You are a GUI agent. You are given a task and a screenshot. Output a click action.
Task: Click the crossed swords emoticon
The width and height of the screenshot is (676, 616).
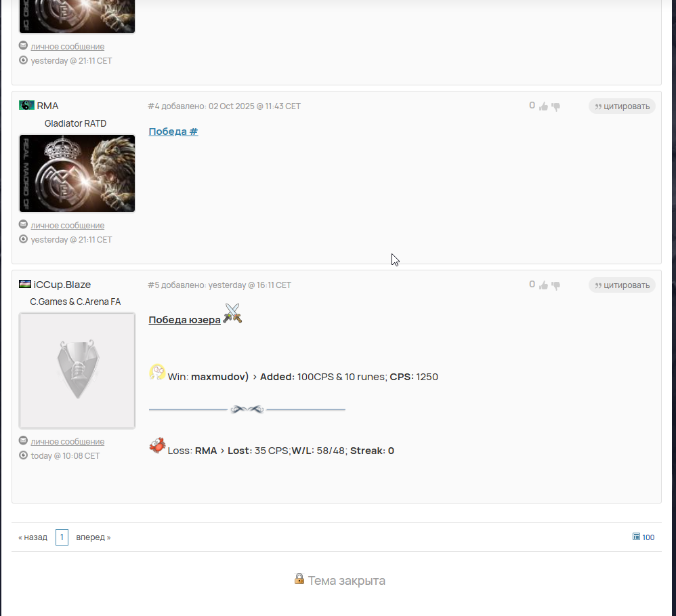pos(232,314)
